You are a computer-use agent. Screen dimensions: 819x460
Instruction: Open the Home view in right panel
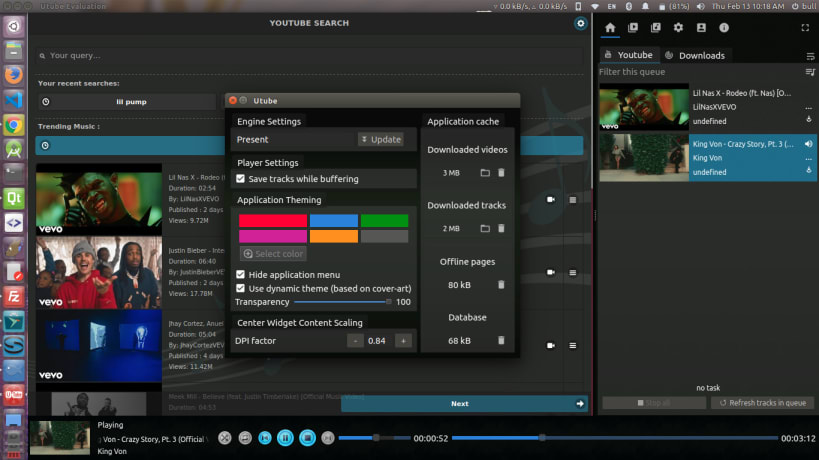click(x=610, y=28)
